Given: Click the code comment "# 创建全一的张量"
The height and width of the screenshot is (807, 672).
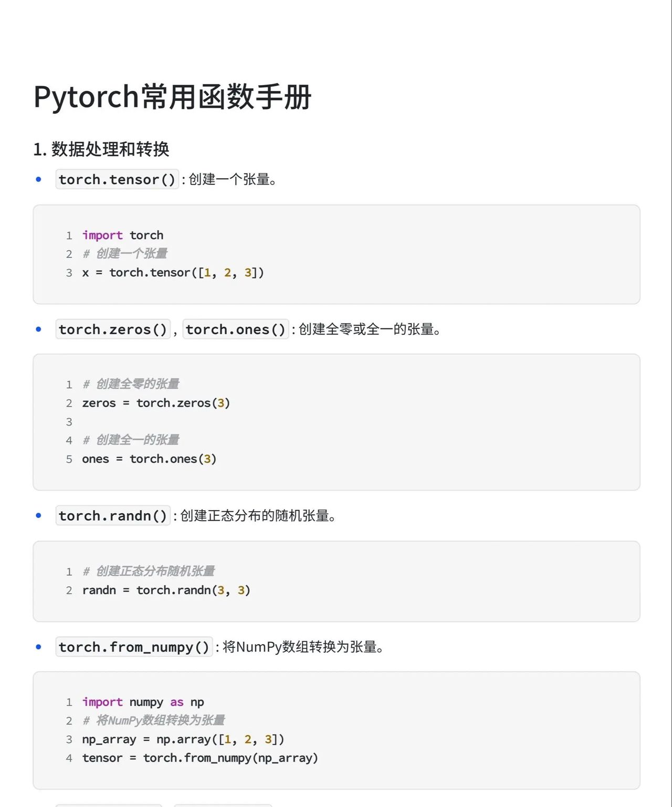Looking at the screenshot, I should click(131, 440).
